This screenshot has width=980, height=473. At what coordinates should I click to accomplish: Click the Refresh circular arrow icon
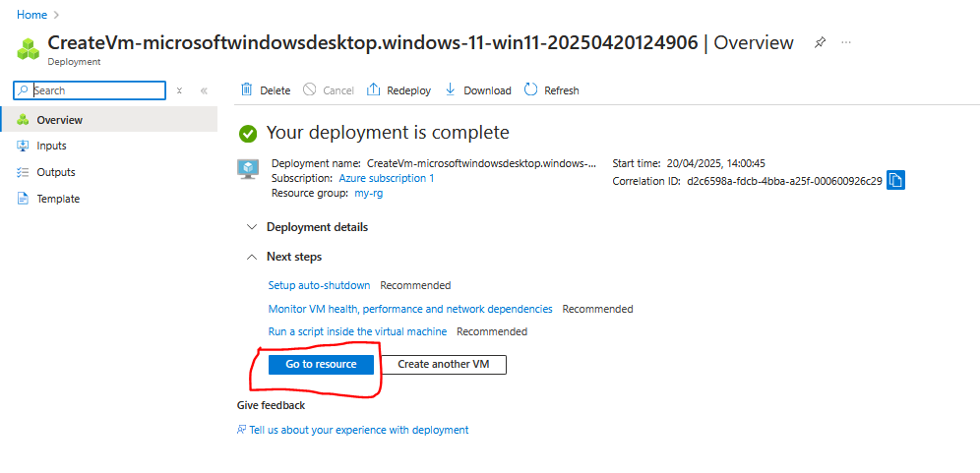click(x=530, y=89)
